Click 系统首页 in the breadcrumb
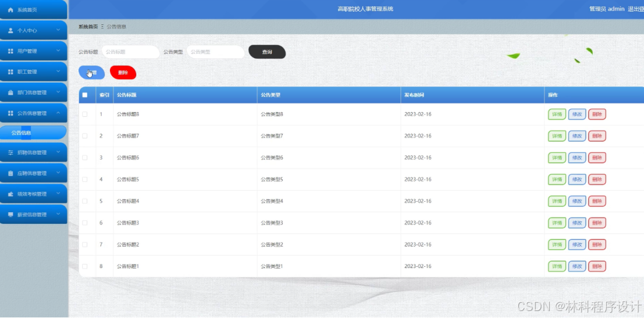Screen dimensions: 644x318 coord(88,27)
